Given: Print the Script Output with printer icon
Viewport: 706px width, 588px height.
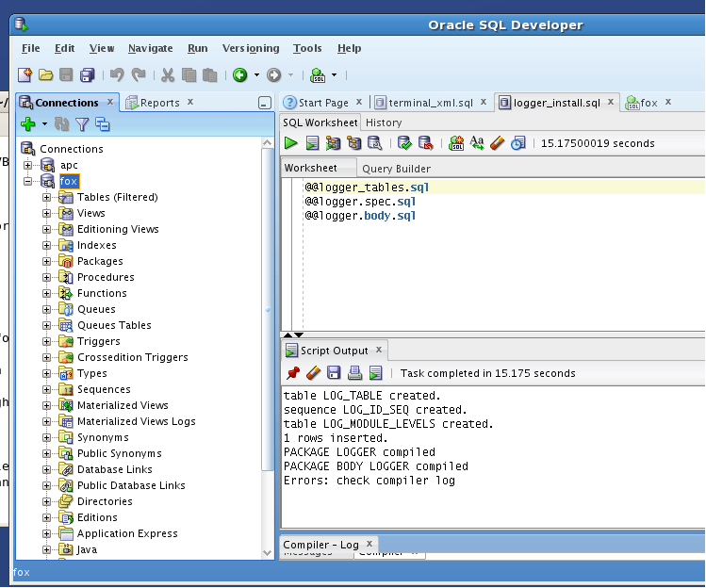Looking at the screenshot, I should click(354, 373).
